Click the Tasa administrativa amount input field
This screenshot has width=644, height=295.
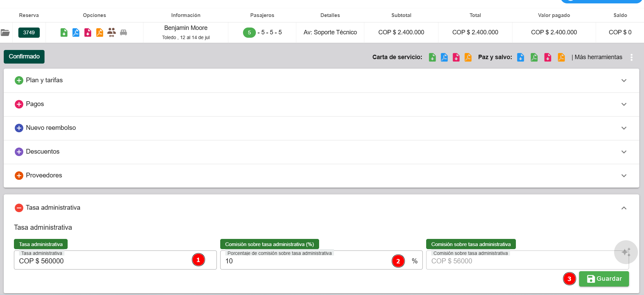[102, 261]
